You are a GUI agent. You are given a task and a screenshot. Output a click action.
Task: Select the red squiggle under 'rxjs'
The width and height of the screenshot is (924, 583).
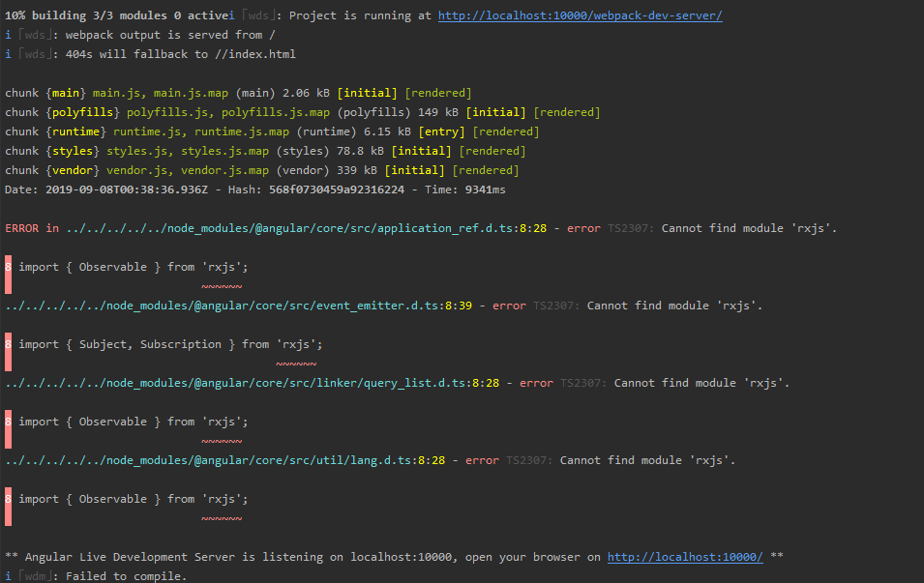pyautogui.click(x=221, y=285)
